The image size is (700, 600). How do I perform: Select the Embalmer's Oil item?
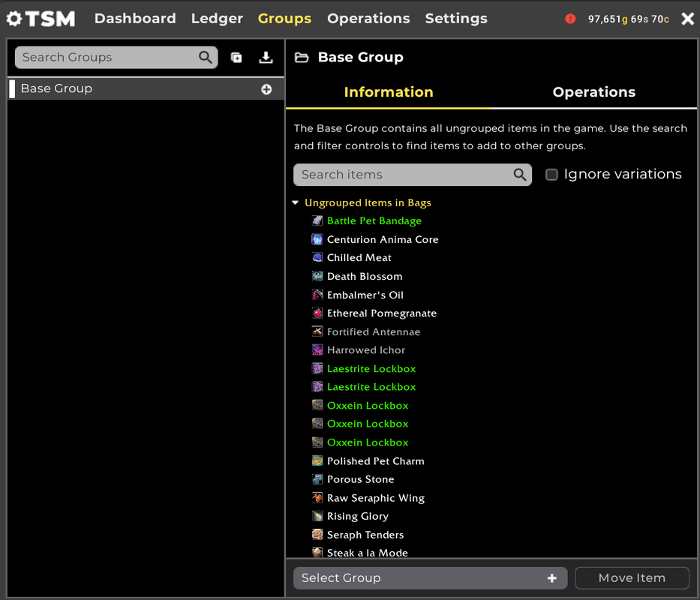tap(365, 295)
